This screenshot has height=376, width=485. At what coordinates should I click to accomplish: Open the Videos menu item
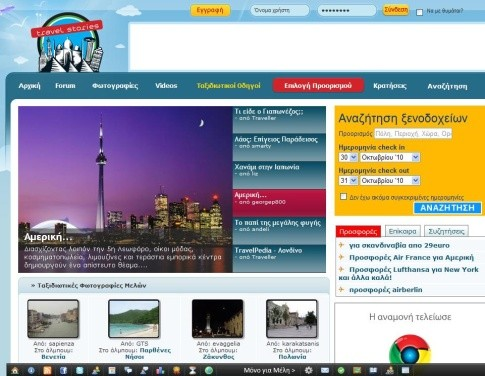tap(166, 86)
